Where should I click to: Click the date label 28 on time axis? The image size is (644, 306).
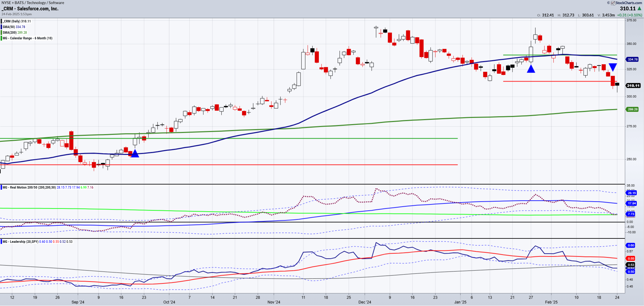tap(258, 297)
